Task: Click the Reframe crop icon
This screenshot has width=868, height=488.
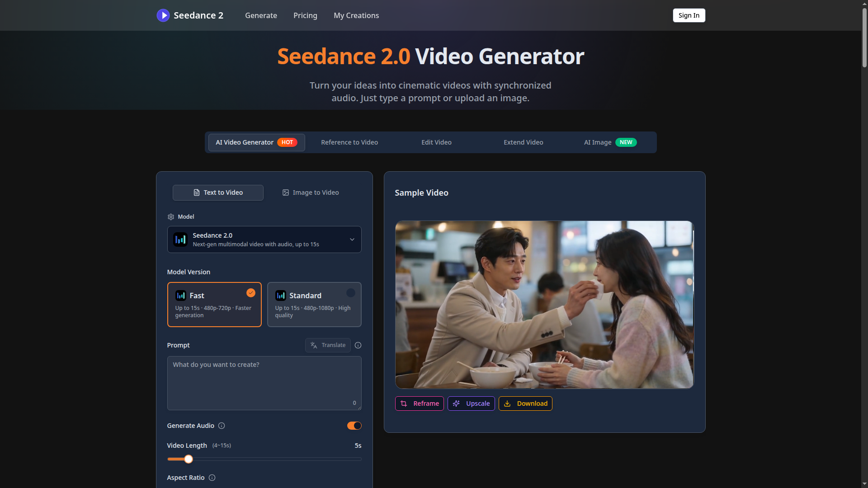Action: click(x=404, y=403)
